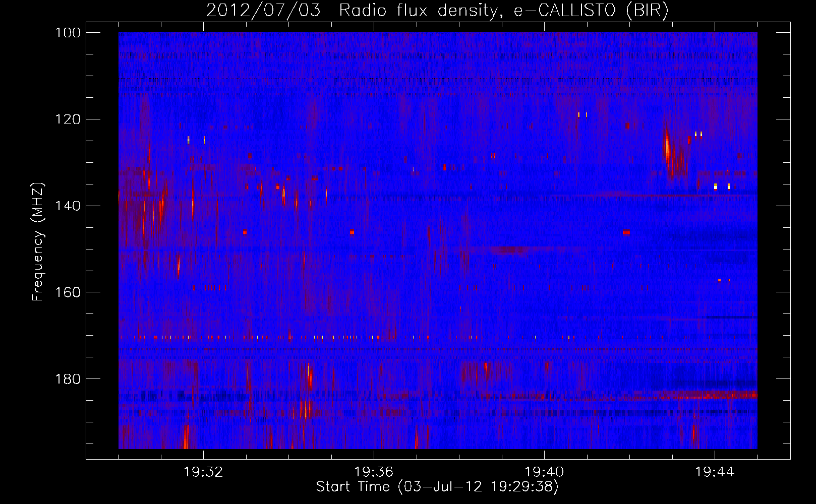Click the 100 frequency tick label
Screen dimensions: 816x504
(67, 33)
